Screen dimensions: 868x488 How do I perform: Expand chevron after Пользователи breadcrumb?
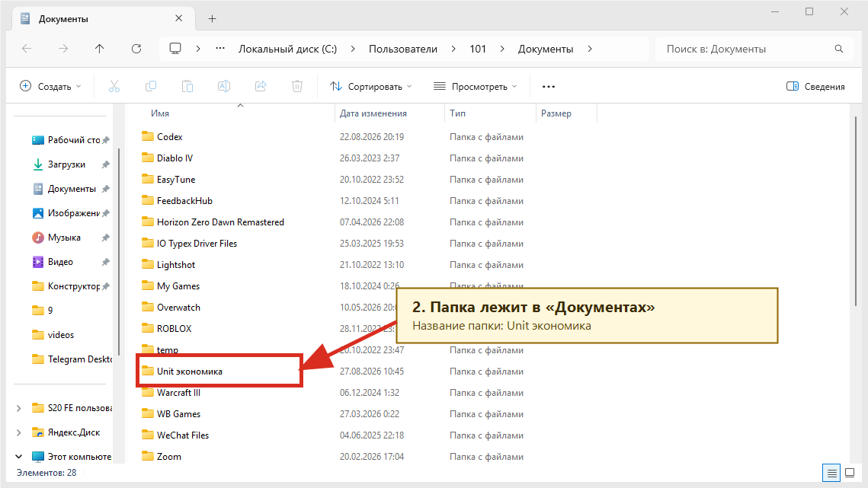[x=453, y=49]
